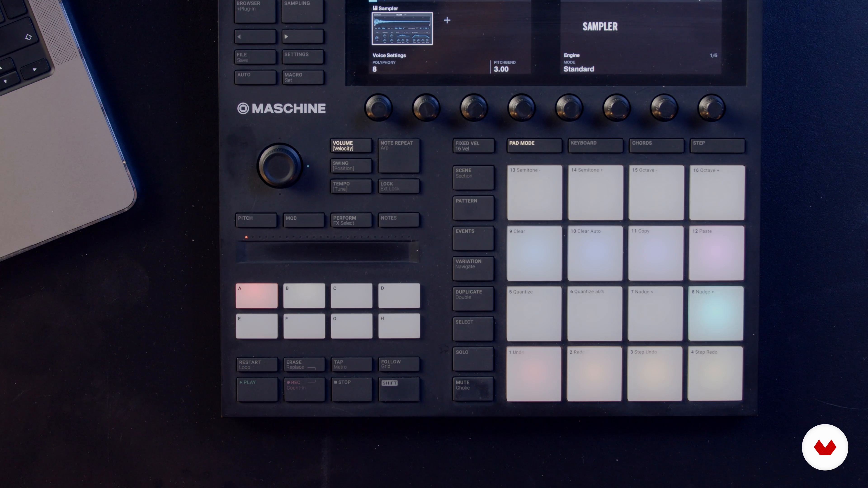
Task: Hit the STOP transport button
Action: coord(352,389)
